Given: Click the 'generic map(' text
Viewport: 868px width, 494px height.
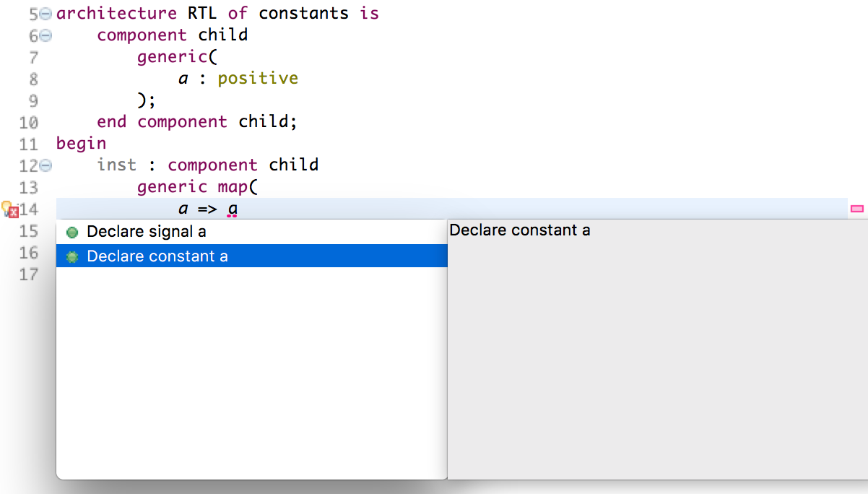Looking at the screenshot, I should pos(198,187).
